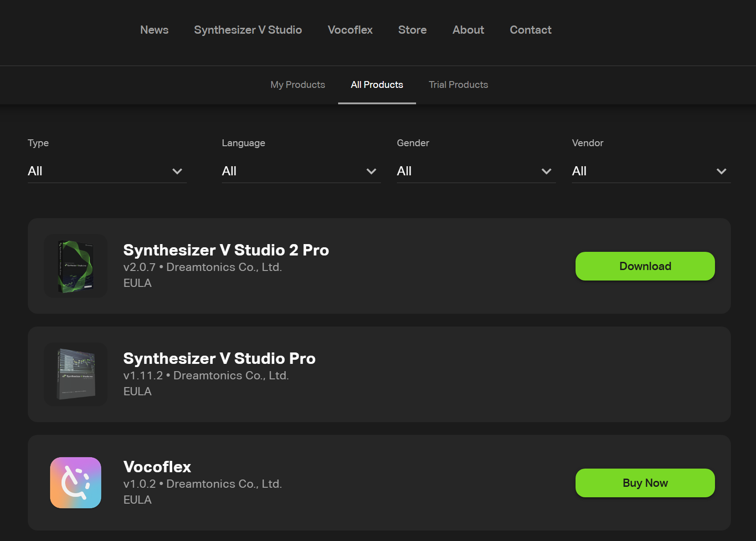Download Synthesizer V Studio 2 Pro
756x541 pixels.
[645, 266]
